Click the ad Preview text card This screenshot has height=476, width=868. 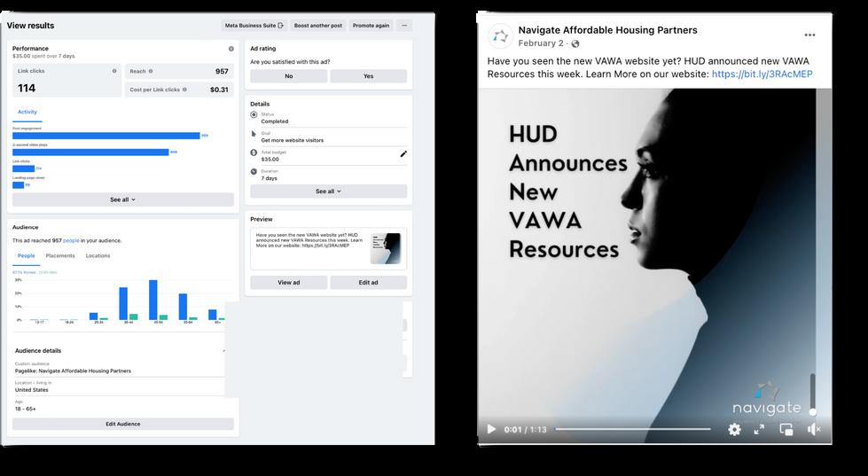click(328, 248)
